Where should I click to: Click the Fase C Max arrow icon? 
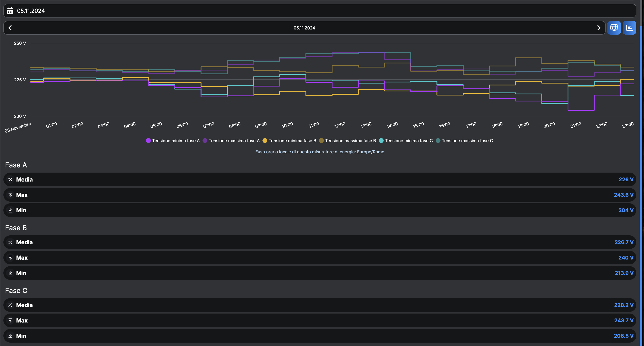(x=10, y=321)
